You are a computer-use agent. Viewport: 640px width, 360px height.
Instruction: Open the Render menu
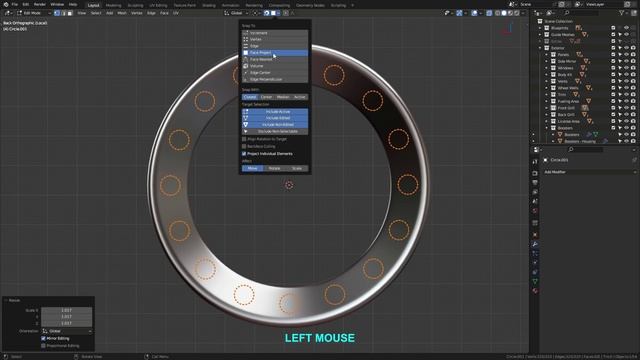pyautogui.click(x=40, y=4)
